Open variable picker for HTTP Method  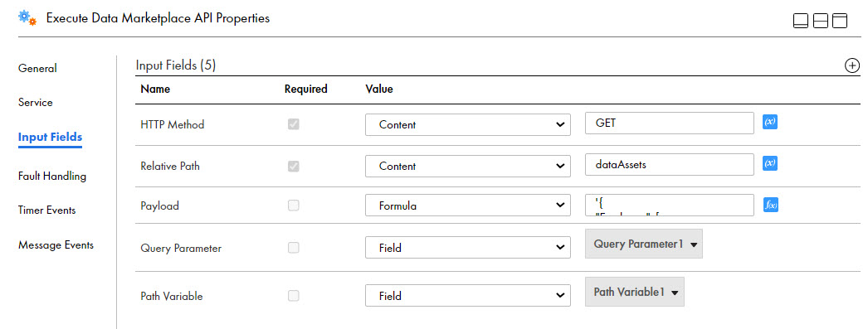[x=770, y=122]
